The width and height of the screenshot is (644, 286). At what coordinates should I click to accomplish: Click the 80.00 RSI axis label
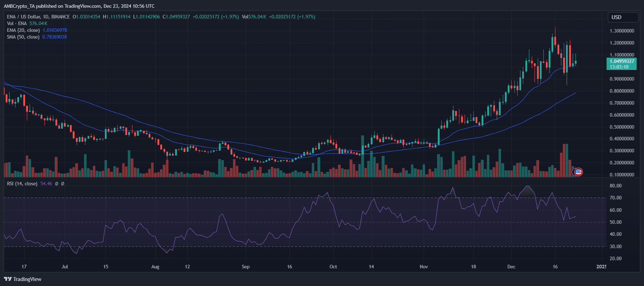[615, 186]
